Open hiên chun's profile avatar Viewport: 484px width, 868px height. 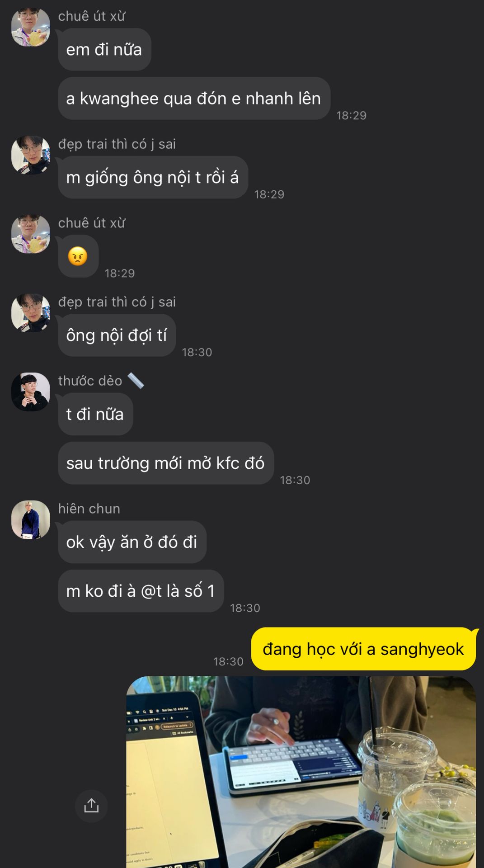pyautogui.click(x=31, y=519)
